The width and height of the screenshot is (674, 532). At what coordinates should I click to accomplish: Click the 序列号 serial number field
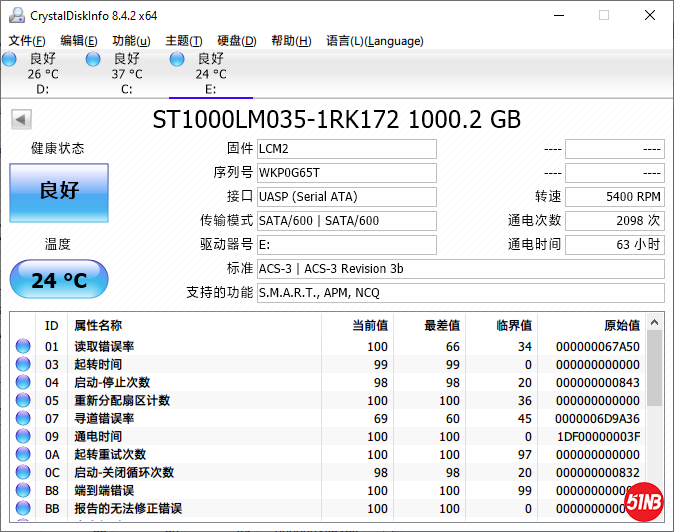pyautogui.click(x=346, y=172)
